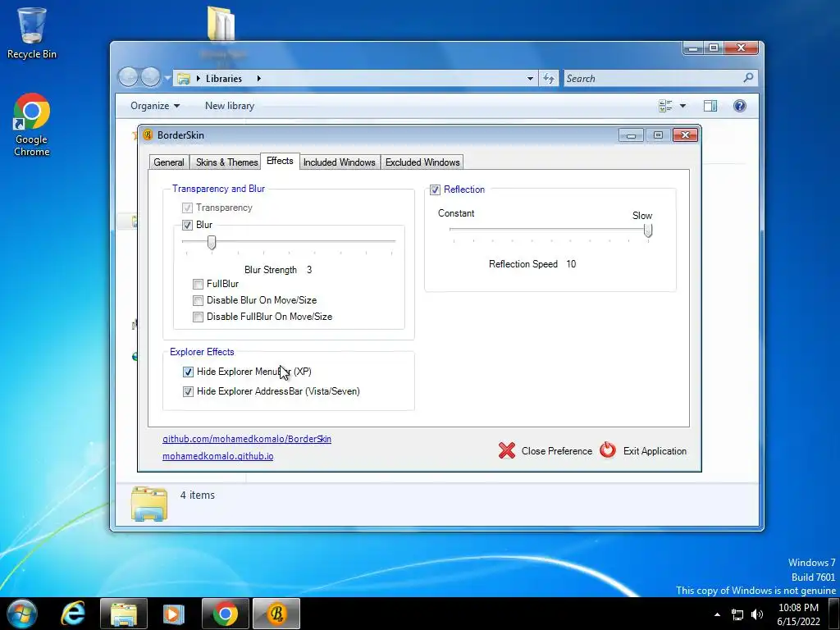This screenshot has width=840, height=630.
Task: Open the Organize dropdown menu
Action: (155, 106)
